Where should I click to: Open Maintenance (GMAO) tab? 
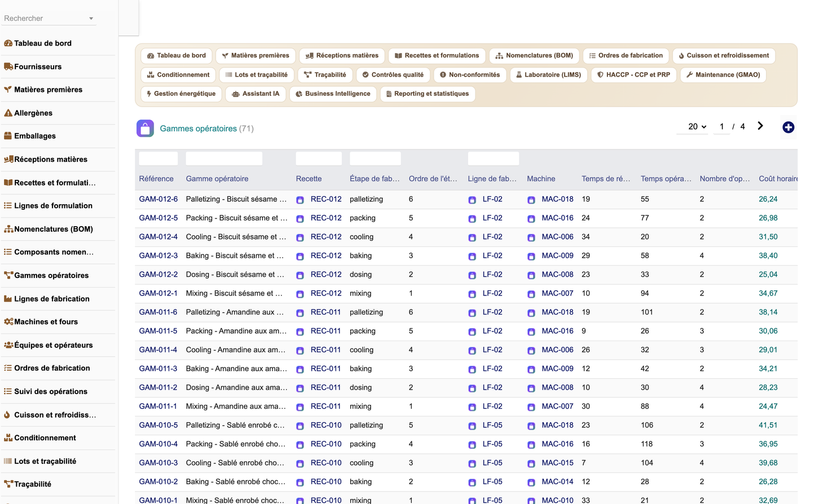723,75
